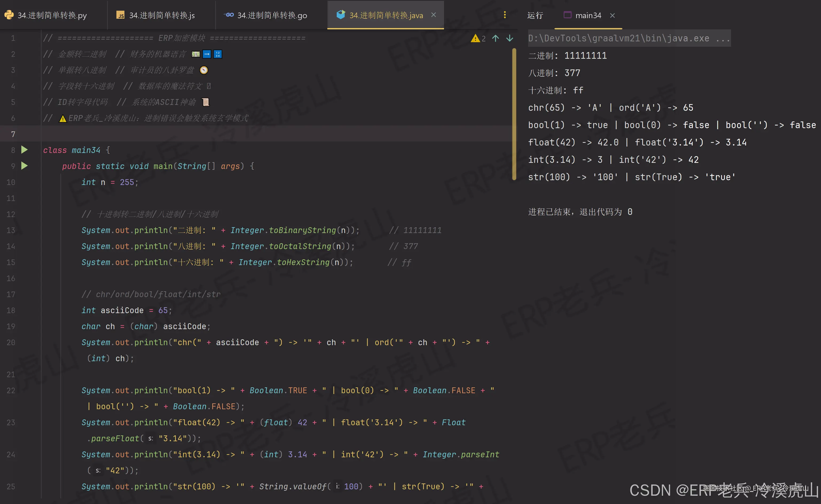Click the yellow warnings indicator icon
This screenshot has height=504, width=821.
coord(475,38)
